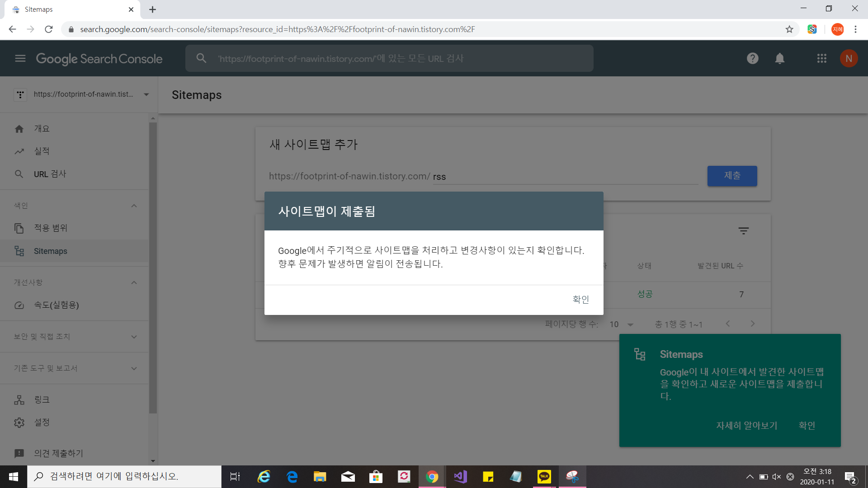Open the rows per page dropdown
The width and height of the screenshot is (868, 488).
(622, 324)
